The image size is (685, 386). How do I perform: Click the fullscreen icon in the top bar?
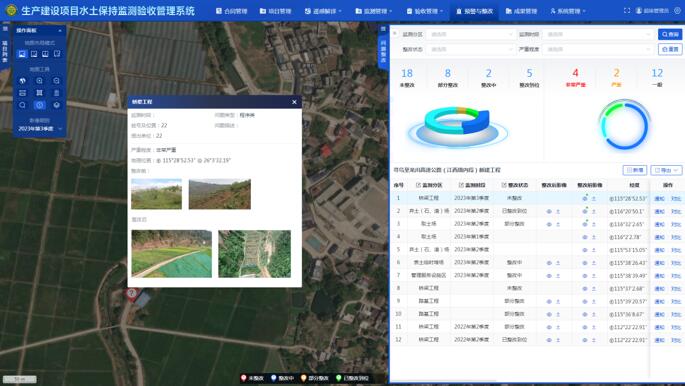[626, 10]
